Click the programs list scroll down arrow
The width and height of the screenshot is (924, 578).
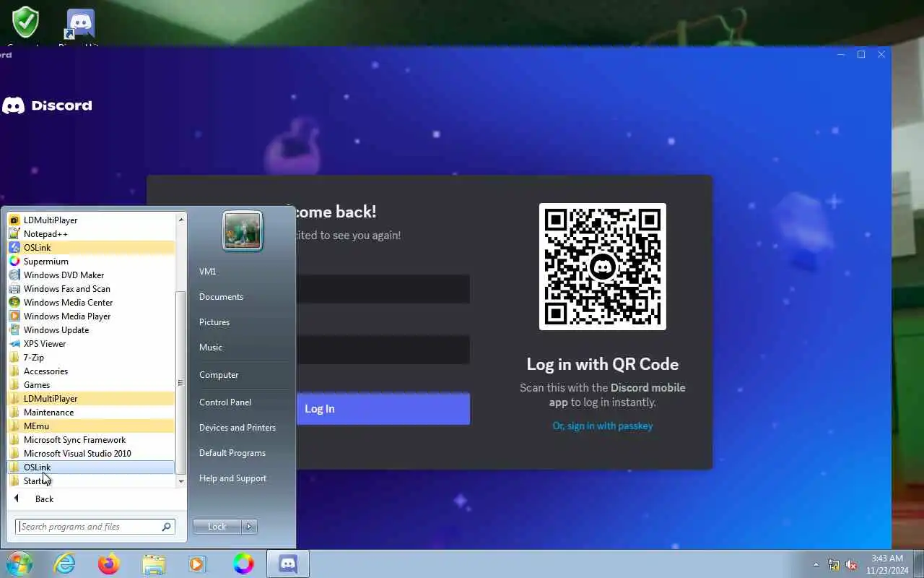[181, 480]
